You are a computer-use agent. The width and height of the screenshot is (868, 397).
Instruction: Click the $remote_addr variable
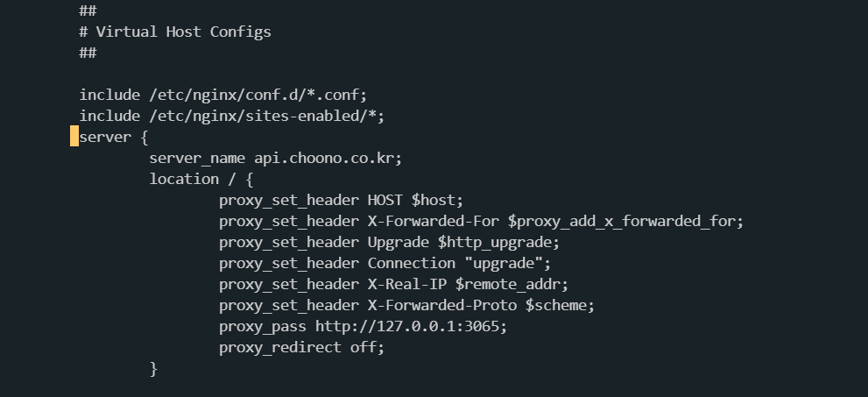(509, 284)
